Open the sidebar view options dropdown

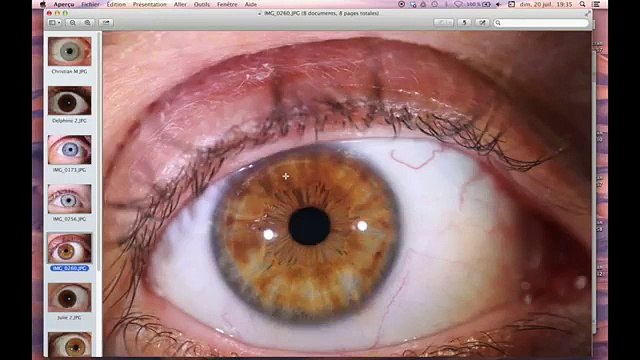click(x=55, y=23)
